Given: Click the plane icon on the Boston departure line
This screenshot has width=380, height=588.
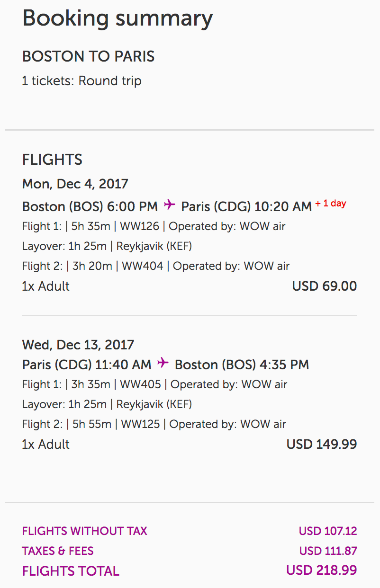Looking at the screenshot, I should (x=169, y=205).
